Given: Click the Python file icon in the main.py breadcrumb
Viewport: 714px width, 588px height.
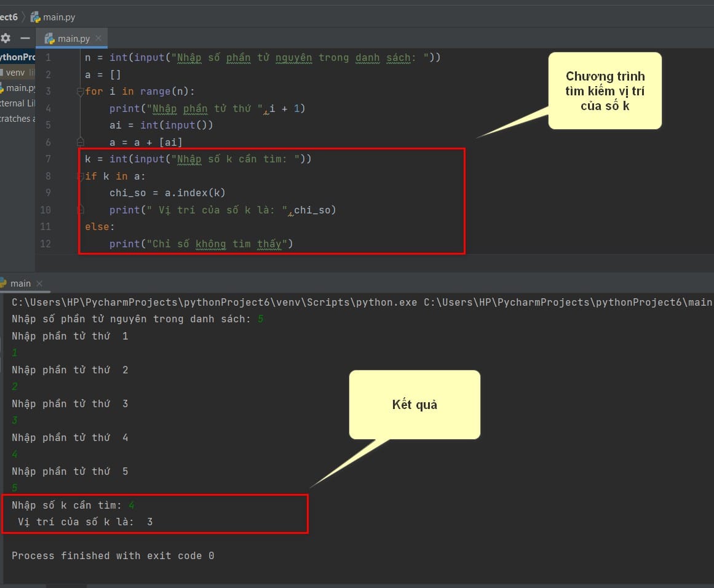Looking at the screenshot, I should (35, 17).
